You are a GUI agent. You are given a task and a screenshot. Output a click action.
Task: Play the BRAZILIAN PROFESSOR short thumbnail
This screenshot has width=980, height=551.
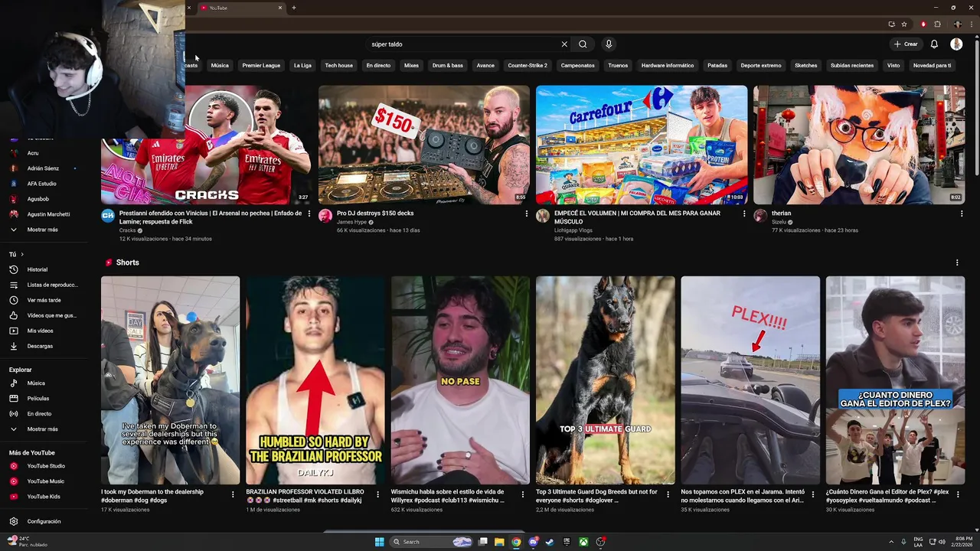tap(315, 380)
